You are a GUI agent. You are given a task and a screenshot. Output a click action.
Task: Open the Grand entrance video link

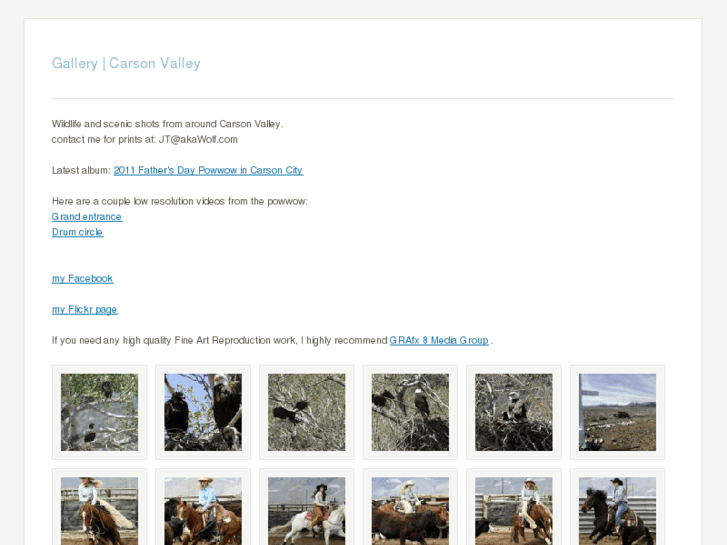(x=87, y=217)
